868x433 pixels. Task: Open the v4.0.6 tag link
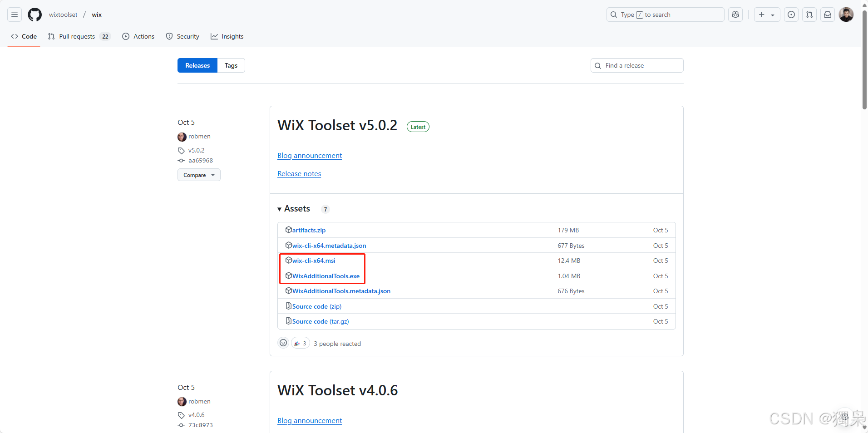(x=197, y=415)
